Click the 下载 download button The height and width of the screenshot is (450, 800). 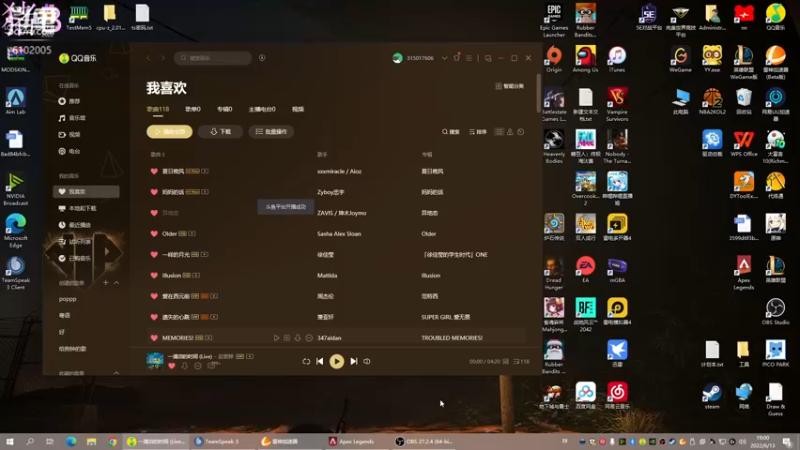220,132
